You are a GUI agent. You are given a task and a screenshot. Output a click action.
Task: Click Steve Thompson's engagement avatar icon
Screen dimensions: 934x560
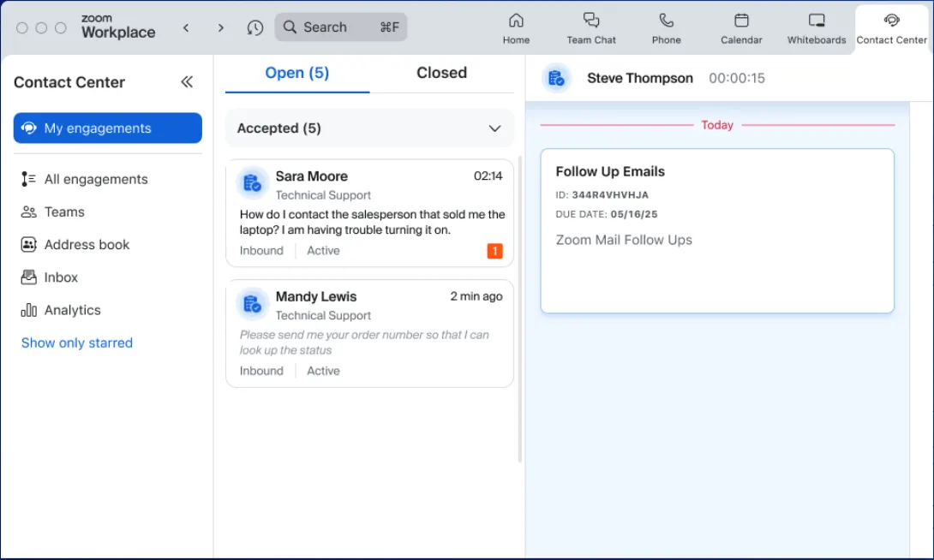(557, 79)
